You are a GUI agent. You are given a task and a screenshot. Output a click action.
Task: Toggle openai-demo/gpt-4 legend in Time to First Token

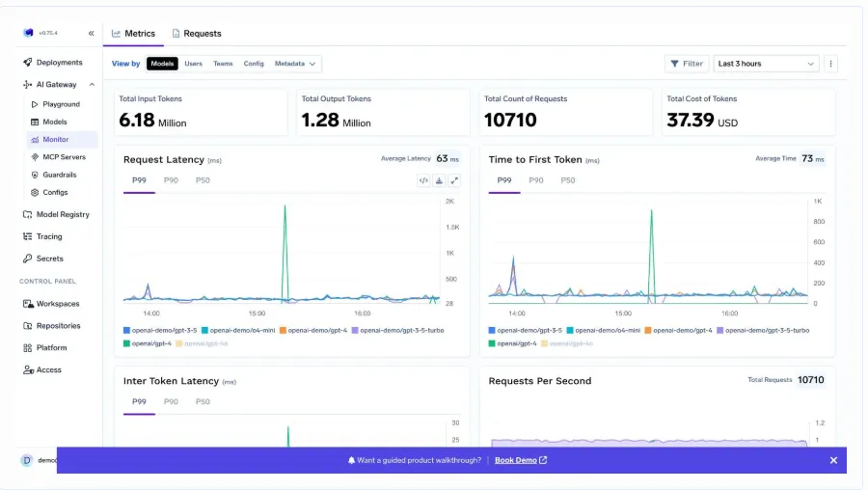(x=679, y=331)
